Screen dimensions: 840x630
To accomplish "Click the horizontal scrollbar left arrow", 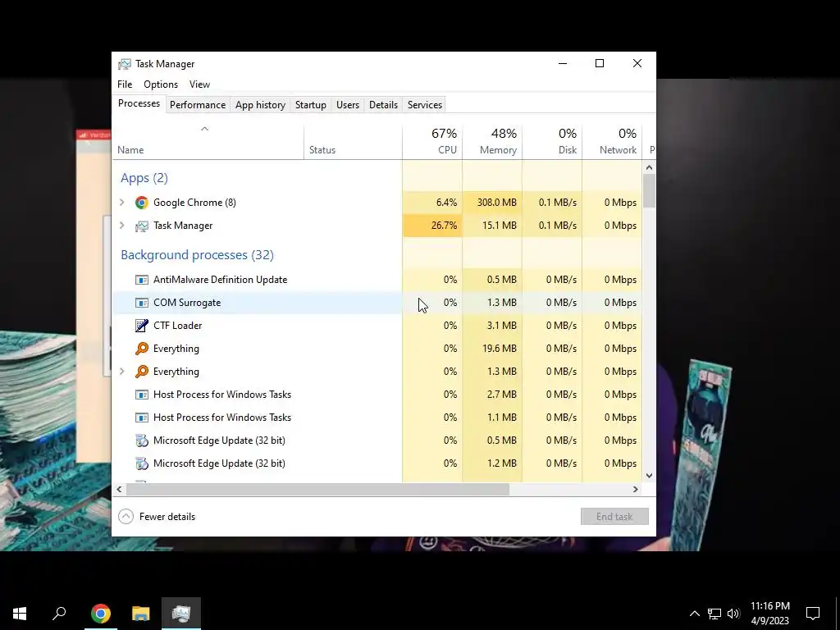I will pos(119,489).
